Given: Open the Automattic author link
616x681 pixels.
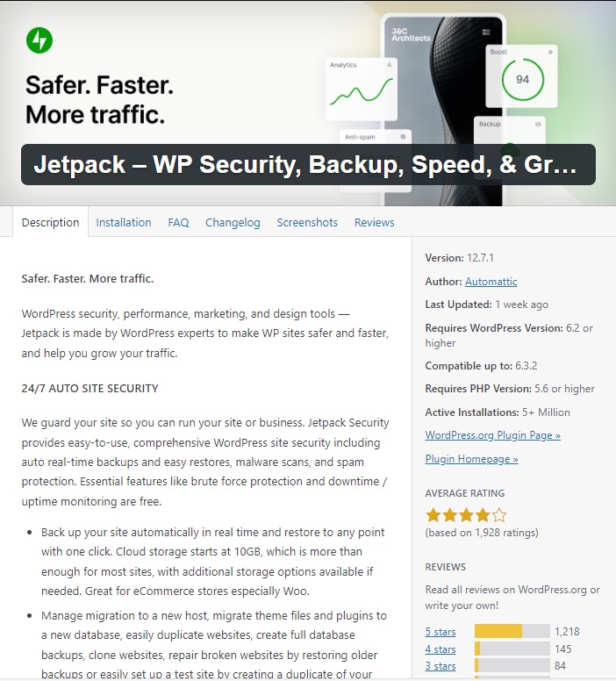Looking at the screenshot, I should tap(491, 282).
